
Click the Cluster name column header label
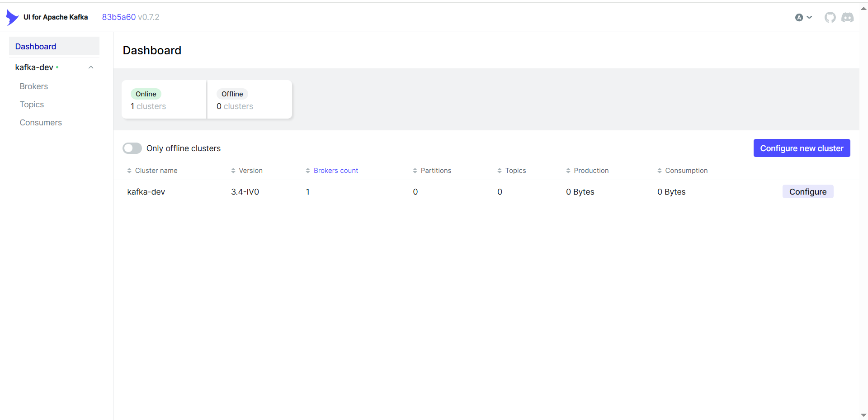[156, 171]
